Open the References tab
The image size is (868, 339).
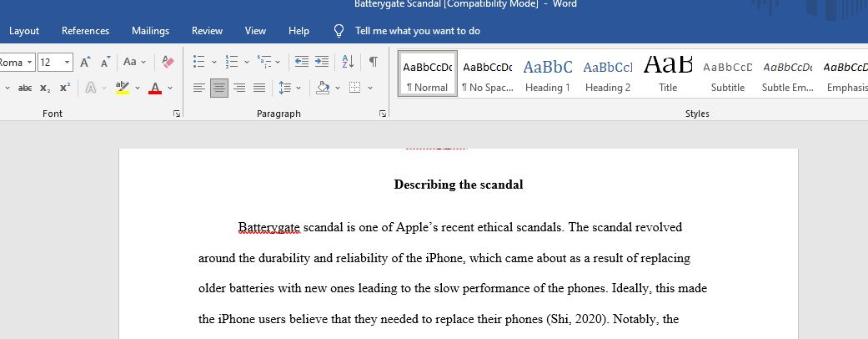85,31
